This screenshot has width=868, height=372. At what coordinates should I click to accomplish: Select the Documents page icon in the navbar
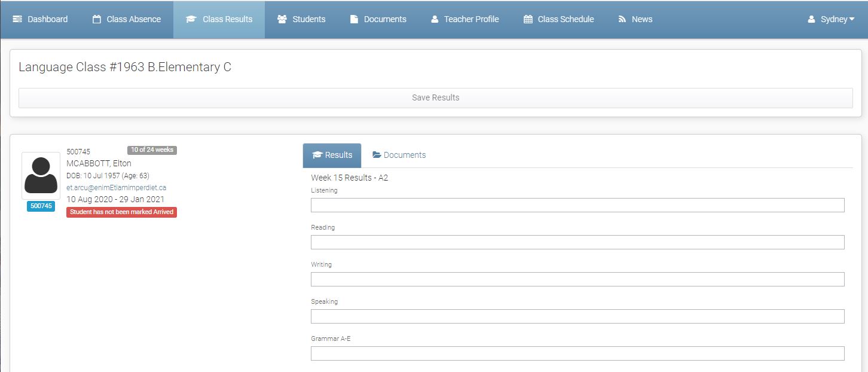[x=354, y=19]
